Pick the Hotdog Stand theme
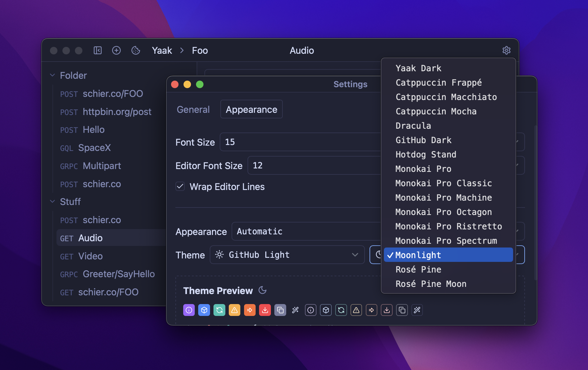 coord(448,154)
